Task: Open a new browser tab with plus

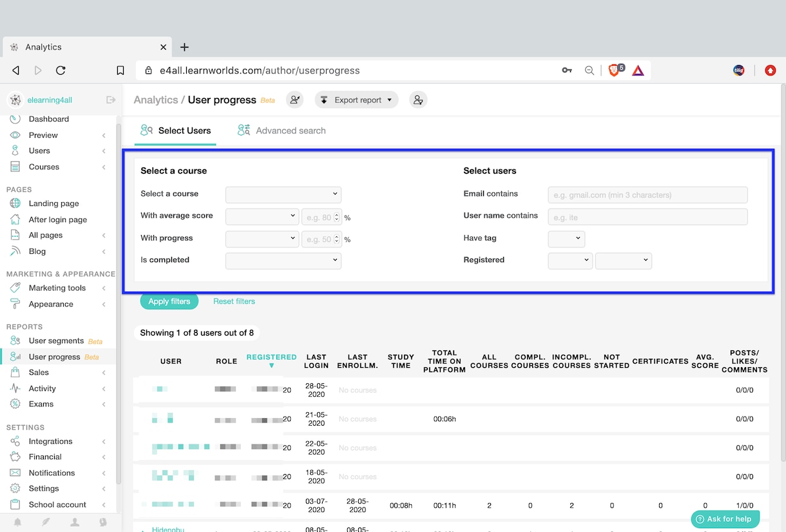Action: click(184, 47)
